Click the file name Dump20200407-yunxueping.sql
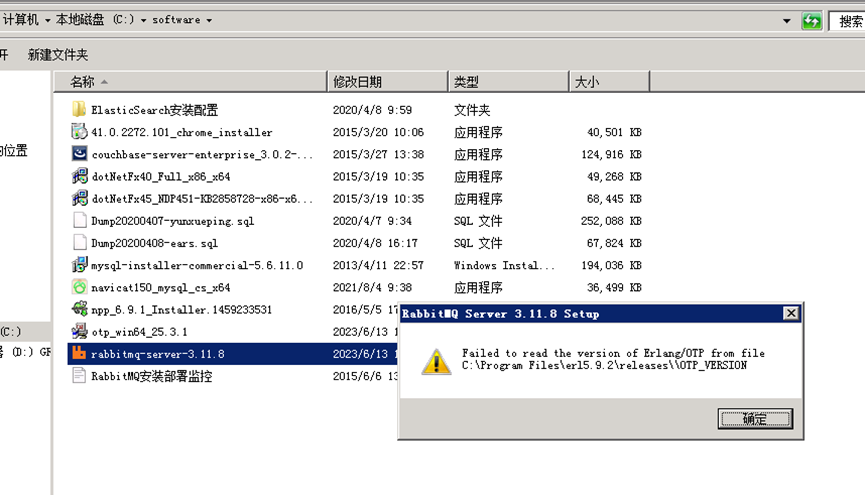This screenshot has height=495, width=865. tap(173, 221)
